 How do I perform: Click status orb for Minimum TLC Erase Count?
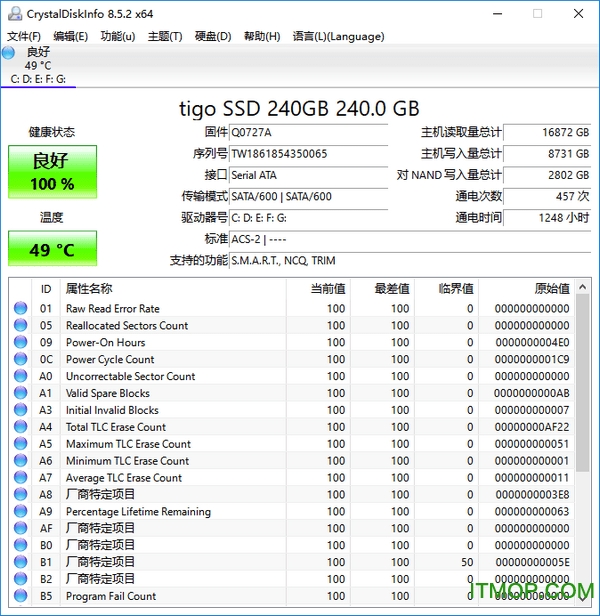[x=20, y=460]
